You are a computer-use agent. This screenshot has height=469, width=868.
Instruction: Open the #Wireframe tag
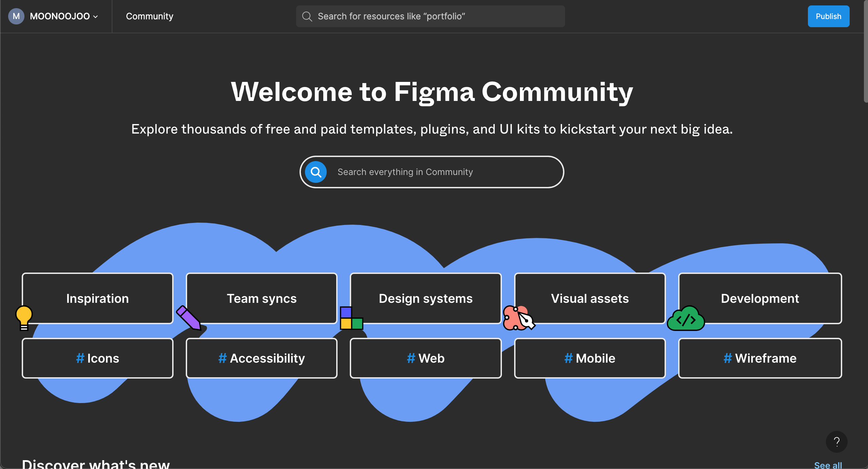tap(760, 358)
